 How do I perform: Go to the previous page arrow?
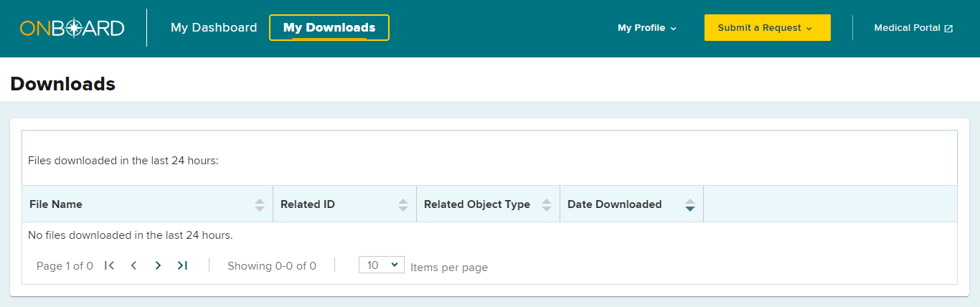point(133,265)
